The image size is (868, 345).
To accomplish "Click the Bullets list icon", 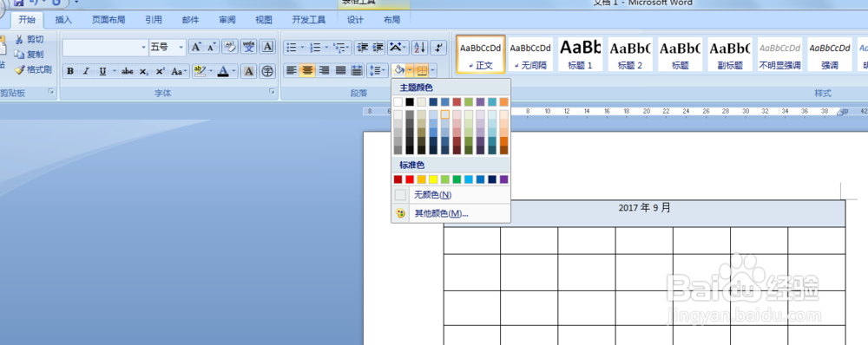I will (292, 48).
